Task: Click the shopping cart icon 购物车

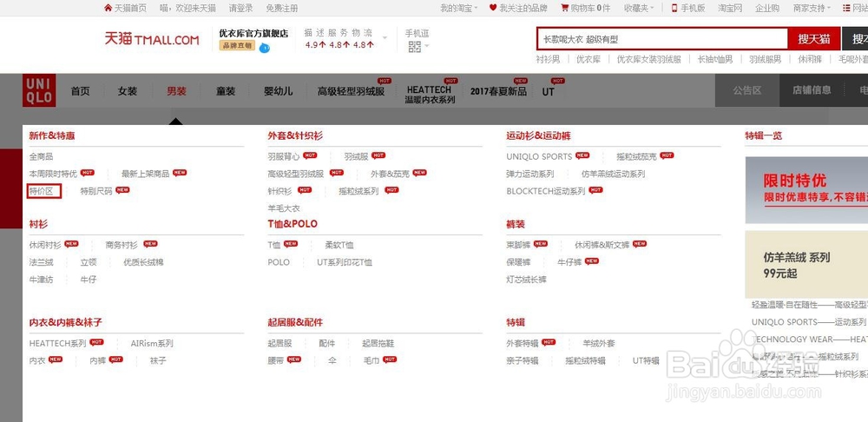Action: tap(564, 8)
